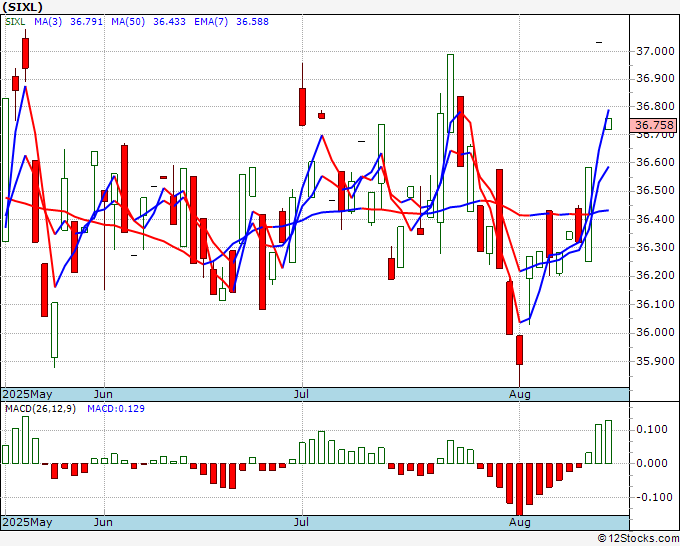Click the MACD(26,12,9) panel label
680x546 pixels.
pyautogui.click(x=40, y=409)
